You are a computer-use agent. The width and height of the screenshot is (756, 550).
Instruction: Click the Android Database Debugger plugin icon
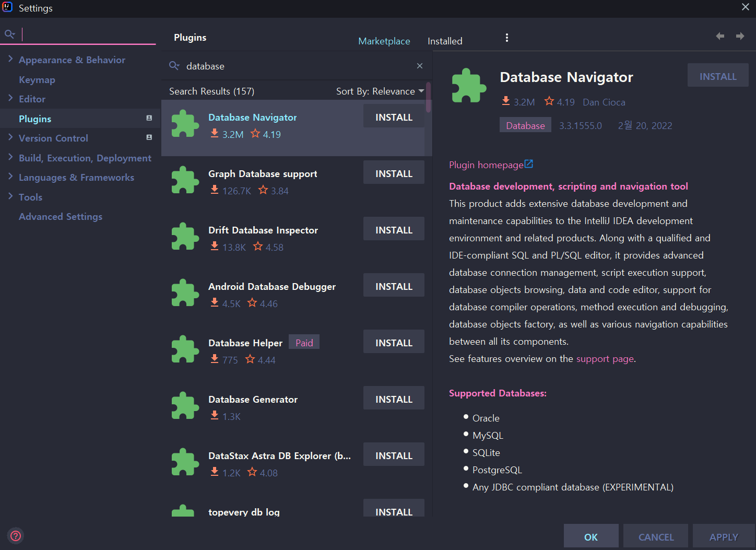pos(185,293)
